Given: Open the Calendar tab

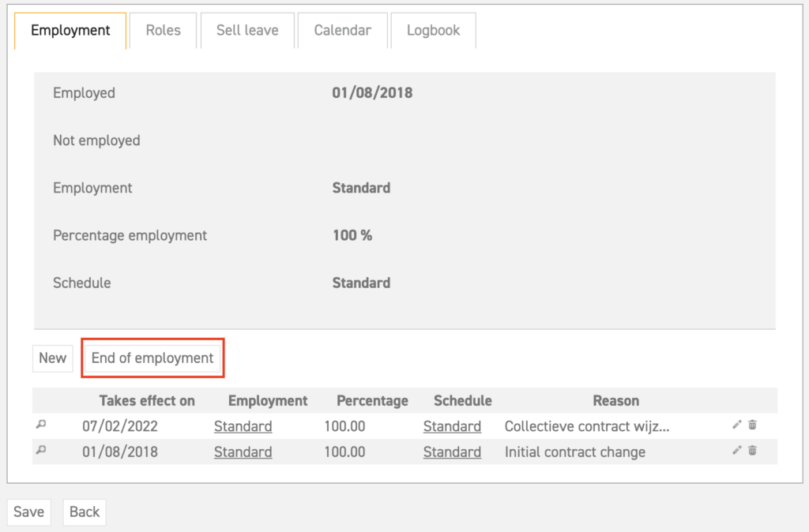Looking at the screenshot, I should point(342,30).
